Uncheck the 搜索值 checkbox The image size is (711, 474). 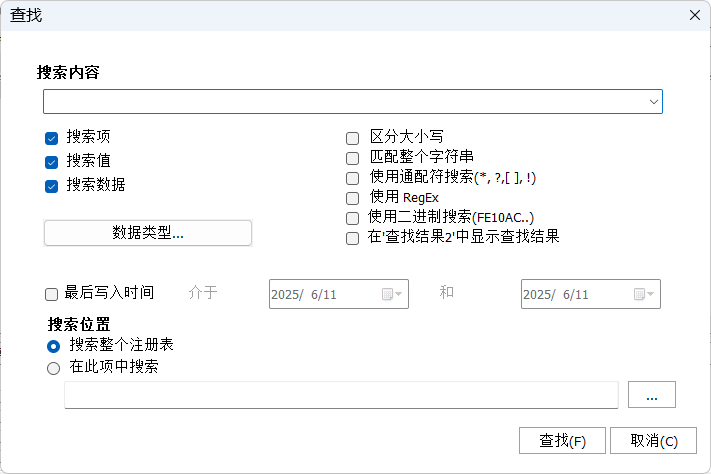[x=52, y=162]
